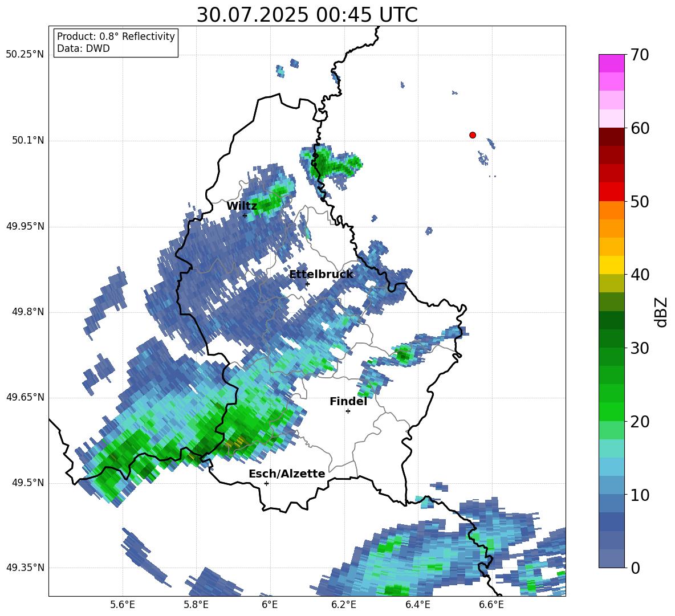The height and width of the screenshot is (616, 675).
Task: Click the colorbar tick label 20
Action: pos(640,422)
